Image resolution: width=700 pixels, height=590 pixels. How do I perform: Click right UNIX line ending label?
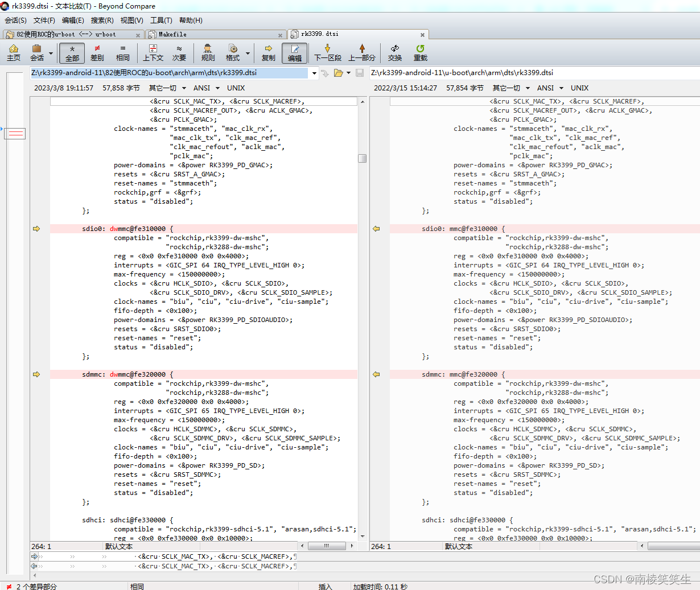click(579, 88)
